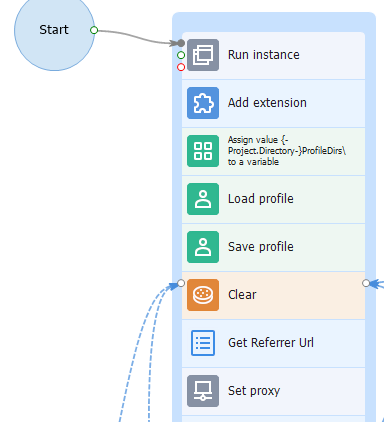Click the Clear action's right connector
Screen dimensions: 384x422
pos(366,283)
